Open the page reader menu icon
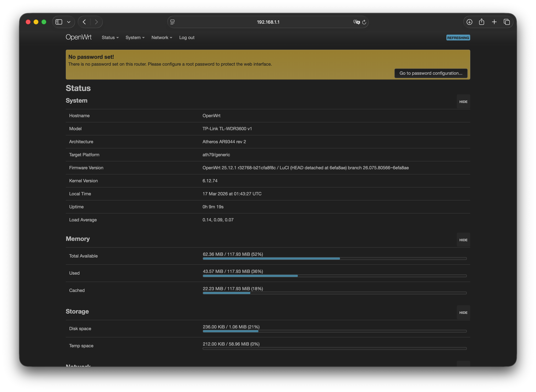This screenshot has width=536, height=392. (173, 22)
